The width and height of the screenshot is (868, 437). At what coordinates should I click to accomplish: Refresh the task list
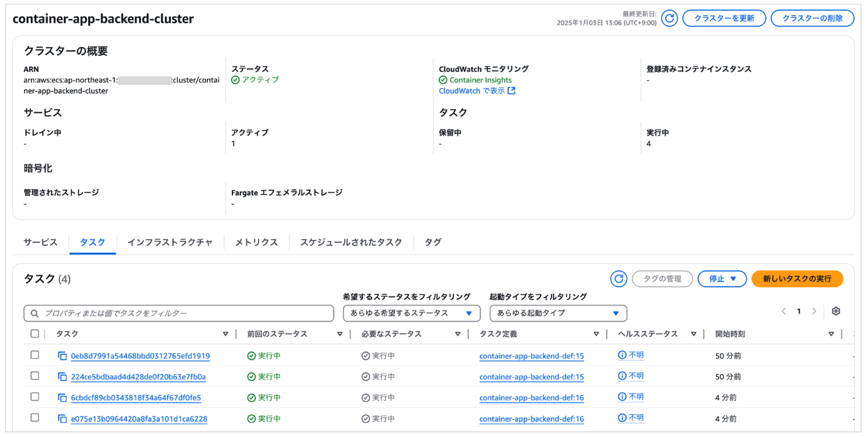619,279
